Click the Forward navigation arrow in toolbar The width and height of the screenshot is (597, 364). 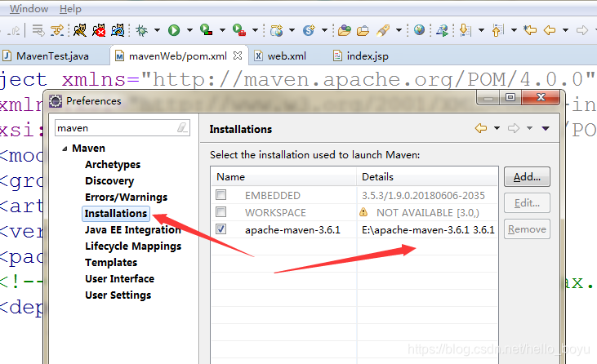(x=581, y=29)
